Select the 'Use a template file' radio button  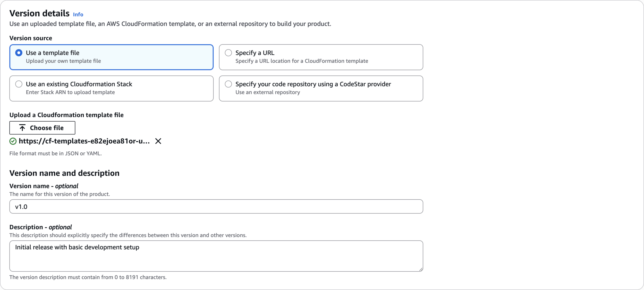click(x=19, y=53)
